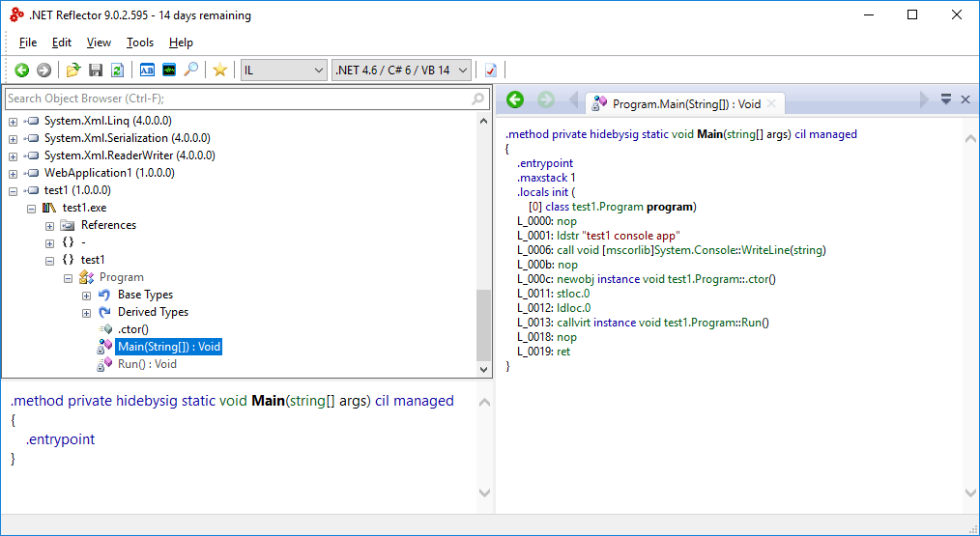This screenshot has width=980, height=536.
Task: Open the Tools menu
Action: click(140, 42)
